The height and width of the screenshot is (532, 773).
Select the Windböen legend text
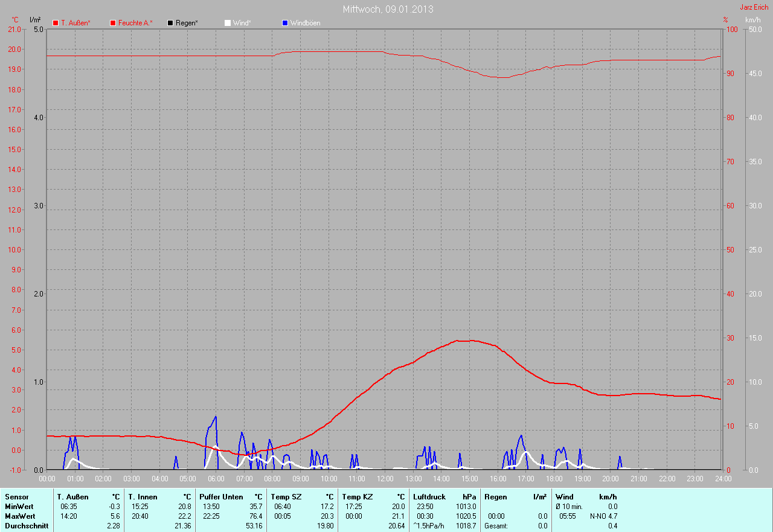tap(305, 23)
